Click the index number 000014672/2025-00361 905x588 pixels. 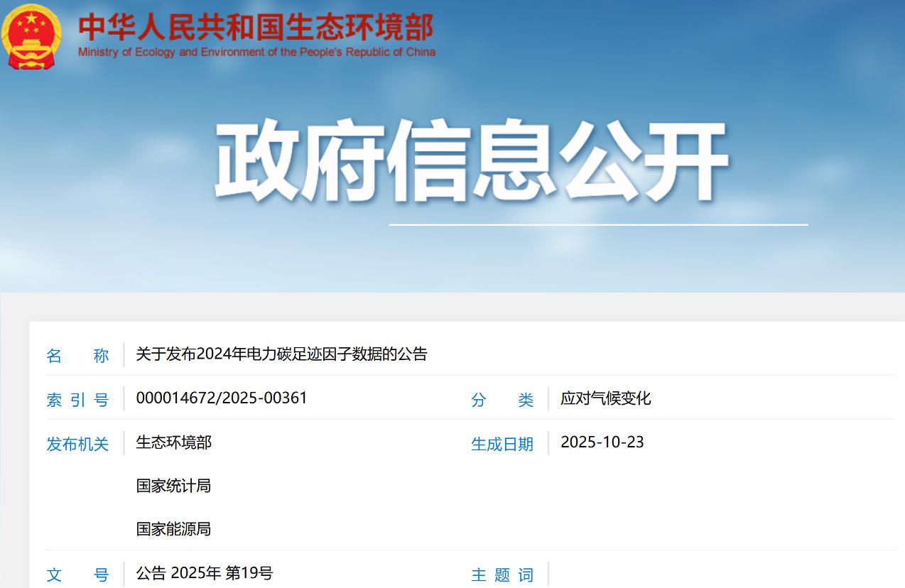(221, 398)
